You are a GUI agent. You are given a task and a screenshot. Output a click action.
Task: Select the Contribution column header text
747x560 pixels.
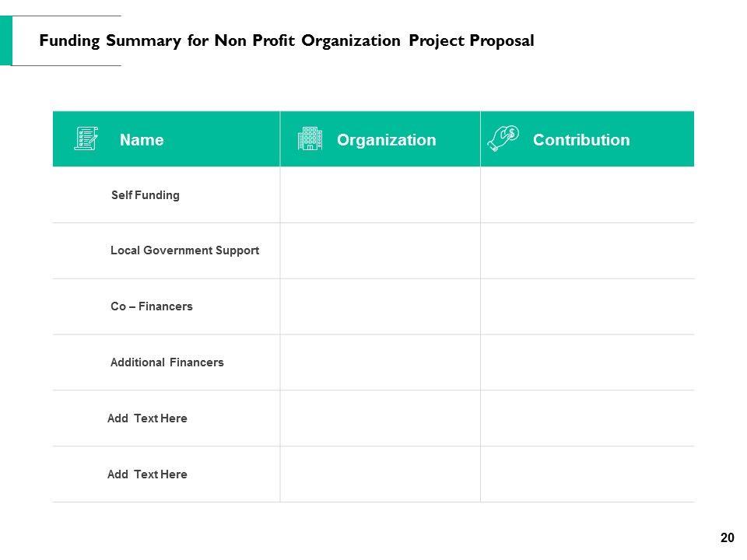coord(581,140)
